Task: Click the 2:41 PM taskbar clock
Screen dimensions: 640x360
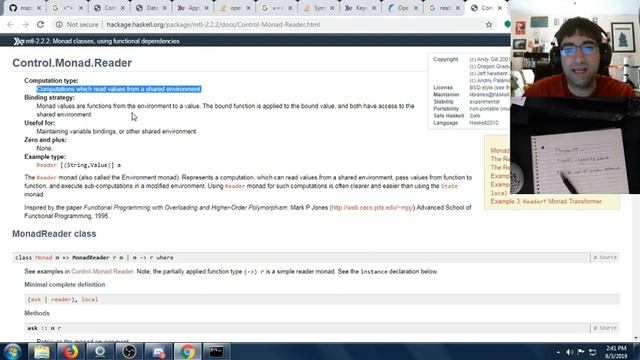Action: 616,352
